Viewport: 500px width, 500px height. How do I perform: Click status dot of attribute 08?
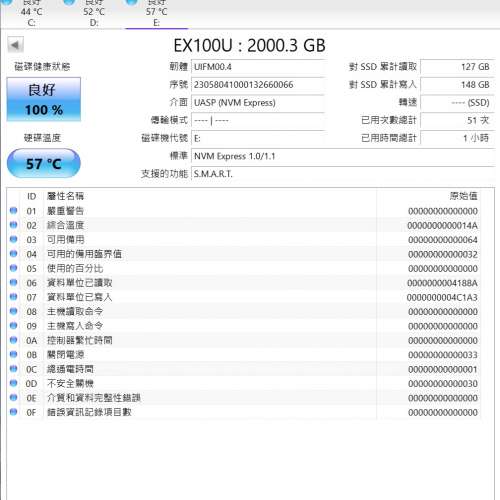point(14,311)
